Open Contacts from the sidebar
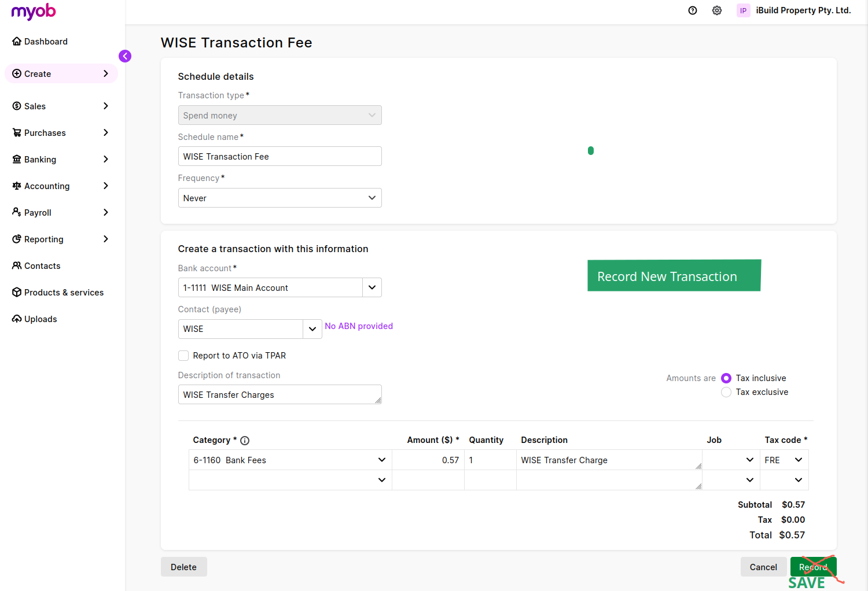Viewport: 868px width, 591px height. tap(16, 265)
